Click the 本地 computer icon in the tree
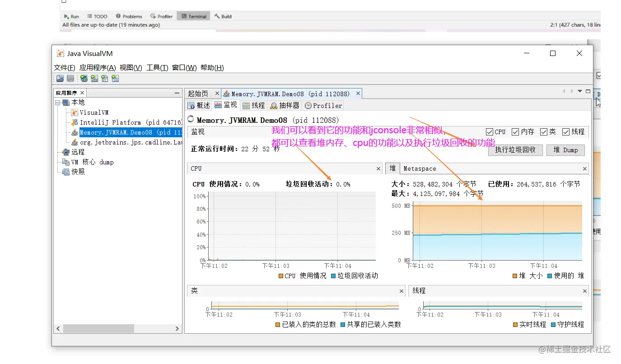Viewport: 621px width, 364px height. pyautogui.click(x=66, y=103)
